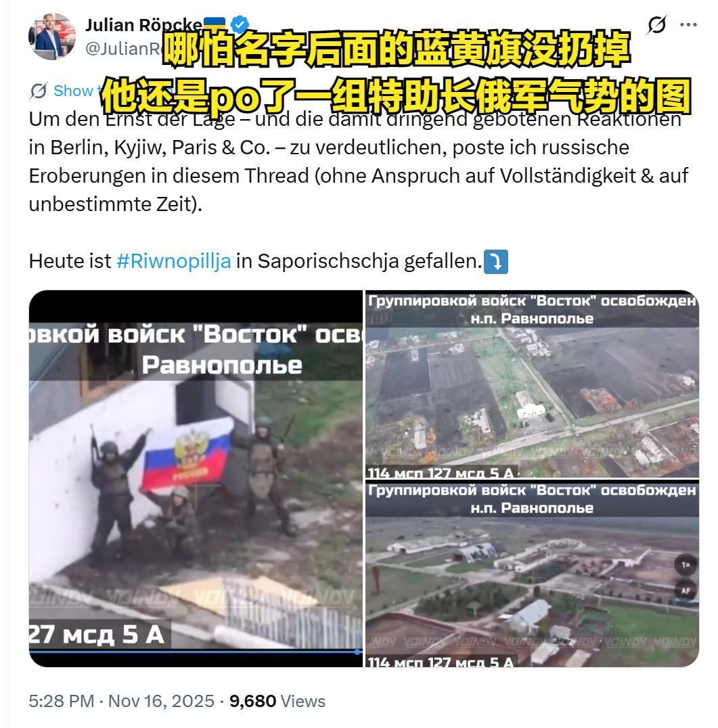Open the @JulianR handle link

123,48
